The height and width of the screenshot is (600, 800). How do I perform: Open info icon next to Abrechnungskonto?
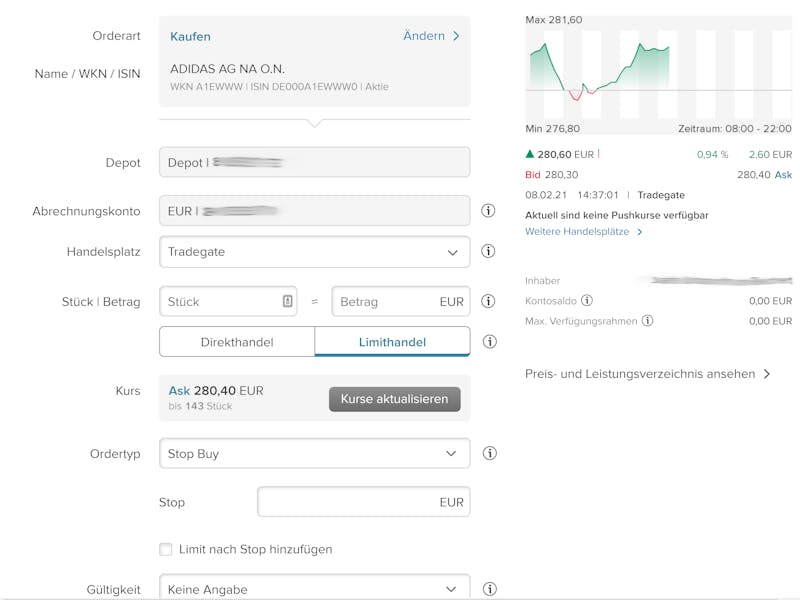point(488,210)
